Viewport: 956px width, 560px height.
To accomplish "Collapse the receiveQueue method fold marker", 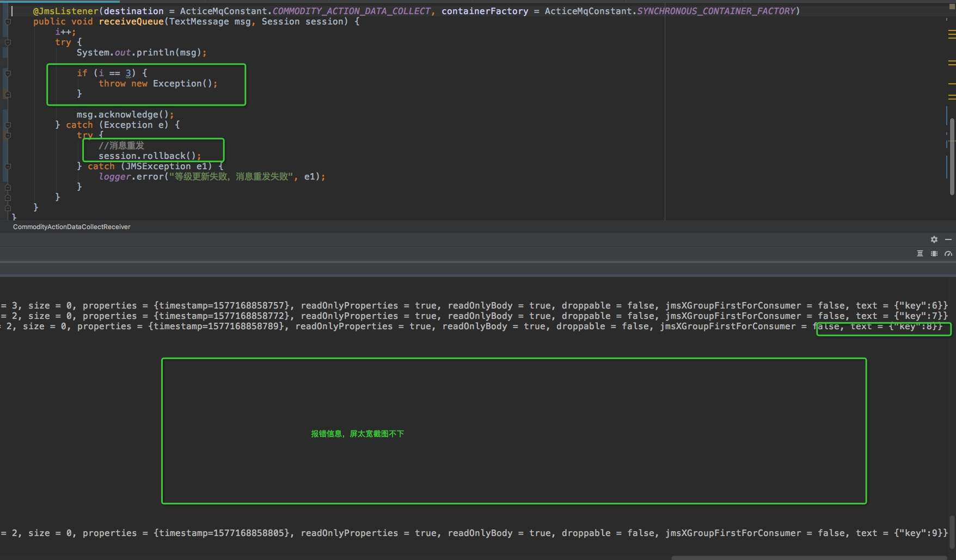I will coord(8,22).
